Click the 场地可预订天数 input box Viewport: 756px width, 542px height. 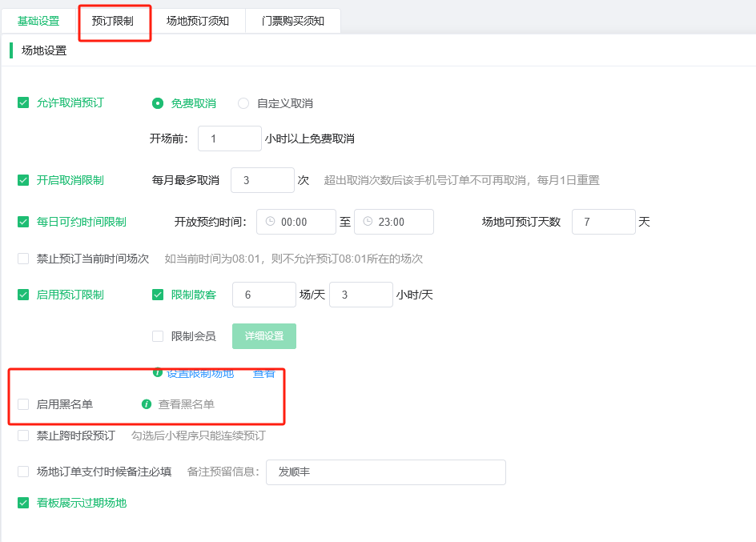tap(604, 222)
